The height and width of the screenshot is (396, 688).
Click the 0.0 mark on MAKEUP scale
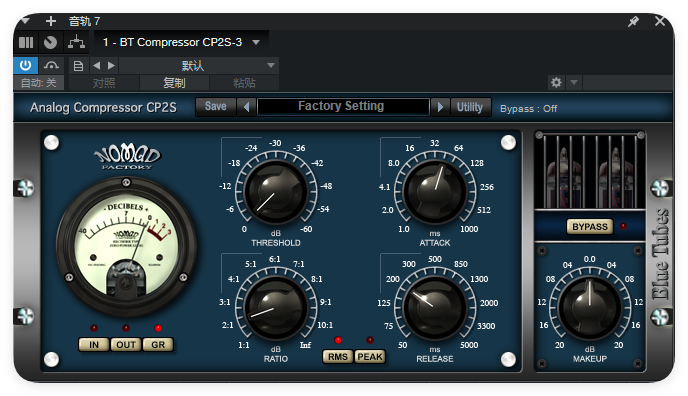[x=590, y=259]
